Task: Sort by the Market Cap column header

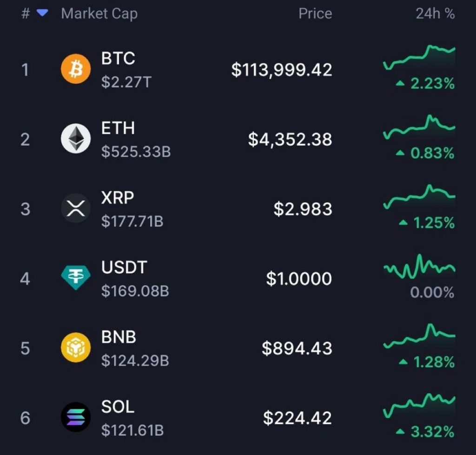Action: [x=99, y=14]
